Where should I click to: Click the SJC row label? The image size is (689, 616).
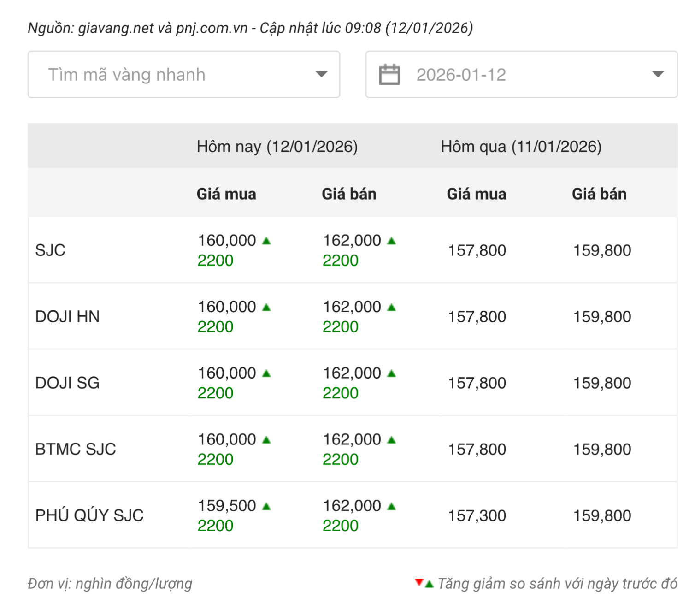click(x=51, y=250)
